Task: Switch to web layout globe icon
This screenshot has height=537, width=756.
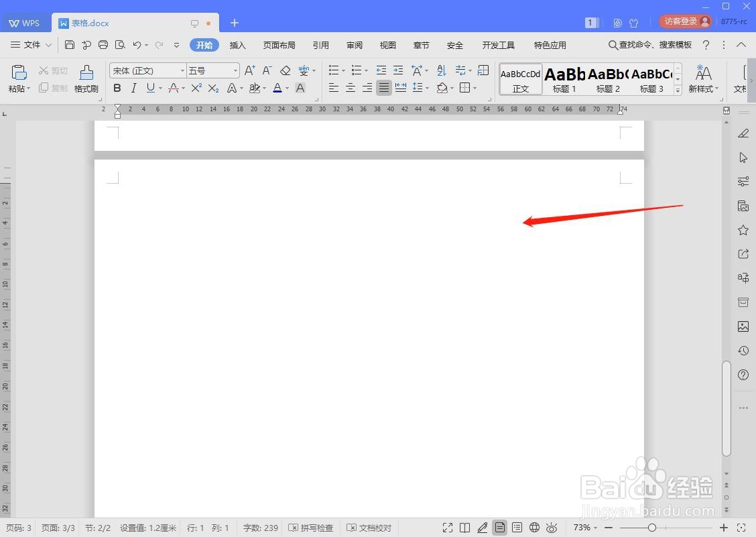Action: click(x=534, y=528)
